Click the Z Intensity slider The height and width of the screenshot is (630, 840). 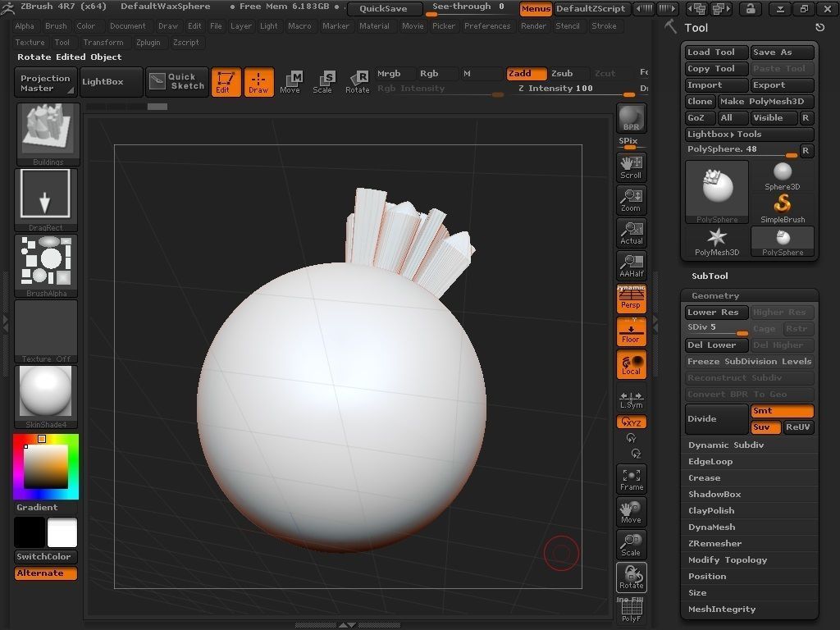(577, 89)
